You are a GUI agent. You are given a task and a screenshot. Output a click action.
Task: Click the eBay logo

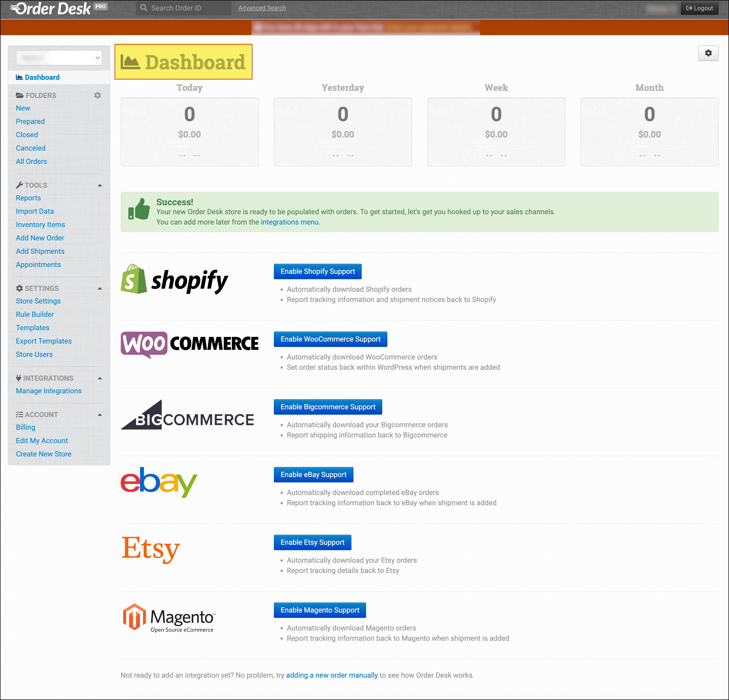[159, 482]
